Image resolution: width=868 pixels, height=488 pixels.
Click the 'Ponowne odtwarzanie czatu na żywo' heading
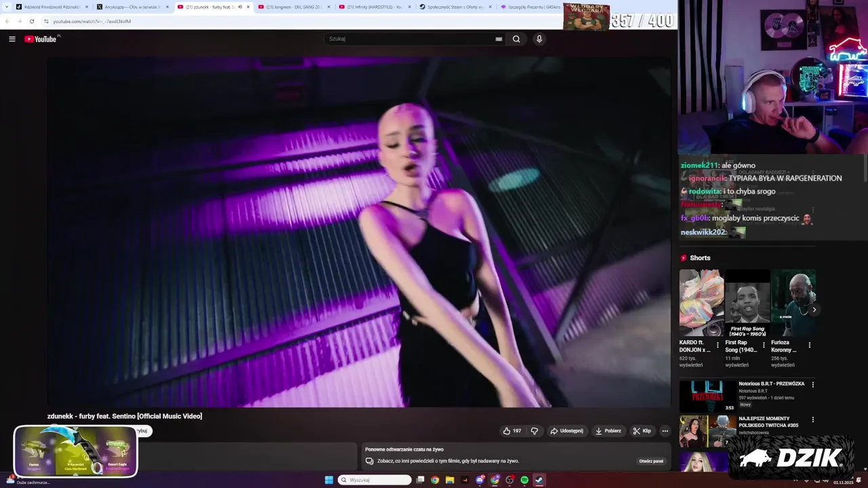pyautogui.click(x=404, y=449)
